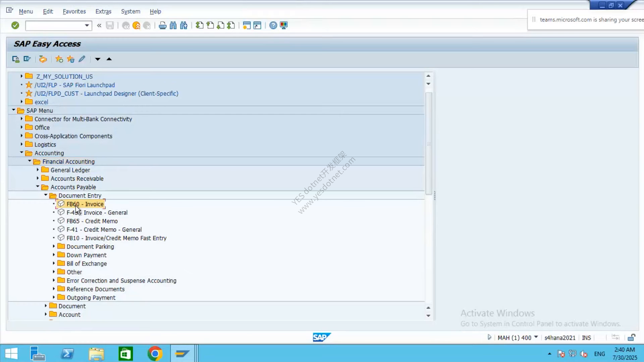Expand the General Ledger folder
This screenshot has width=644, height=362.
(38, 170)
